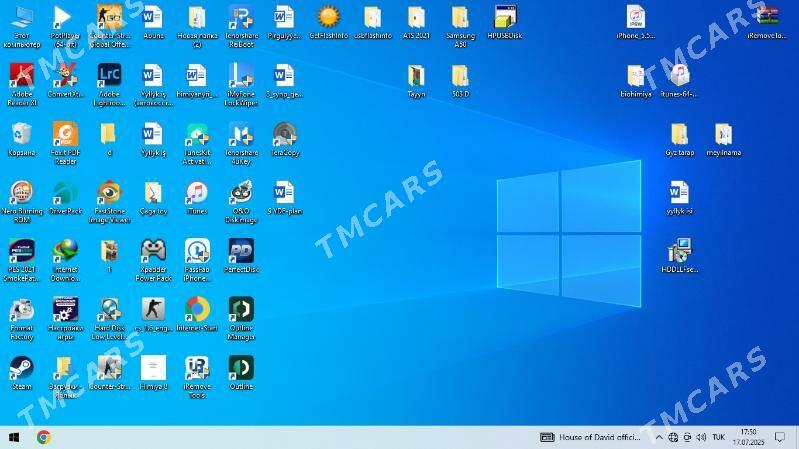Open the biohimiya folder
The width and height of the screenshot is (799, 449).
(x=635, y=81)
